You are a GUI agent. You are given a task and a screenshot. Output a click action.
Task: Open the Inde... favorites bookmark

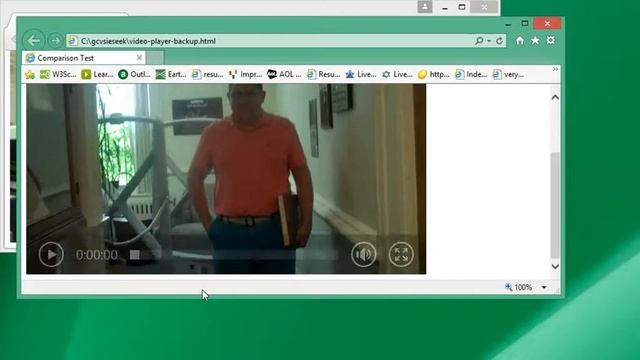[x=471, y=74]
